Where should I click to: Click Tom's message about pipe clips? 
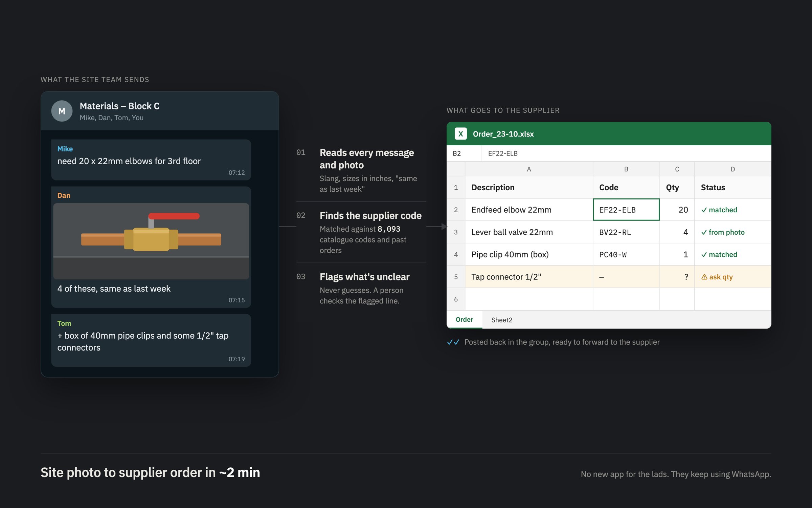click(x=151, y=340)
